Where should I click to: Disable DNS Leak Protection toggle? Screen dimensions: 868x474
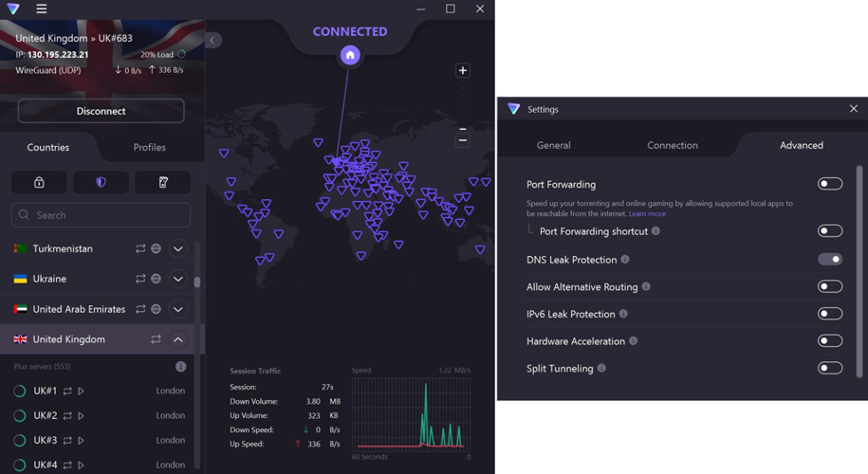pos(829,259)
